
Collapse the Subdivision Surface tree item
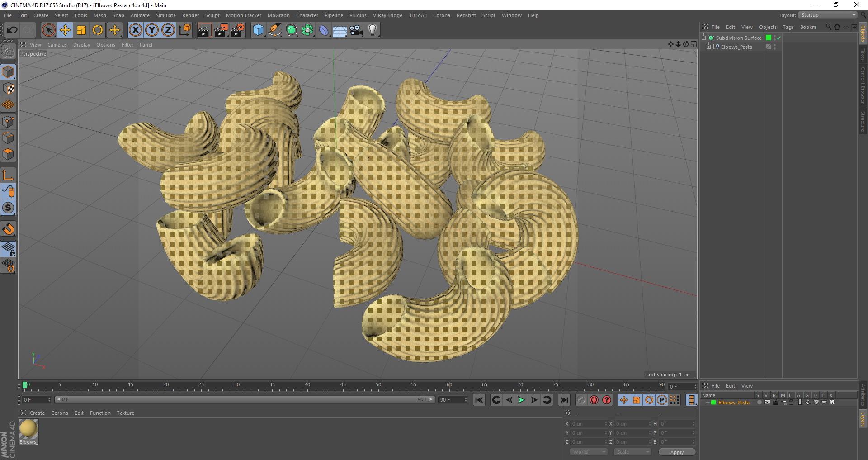704,38
